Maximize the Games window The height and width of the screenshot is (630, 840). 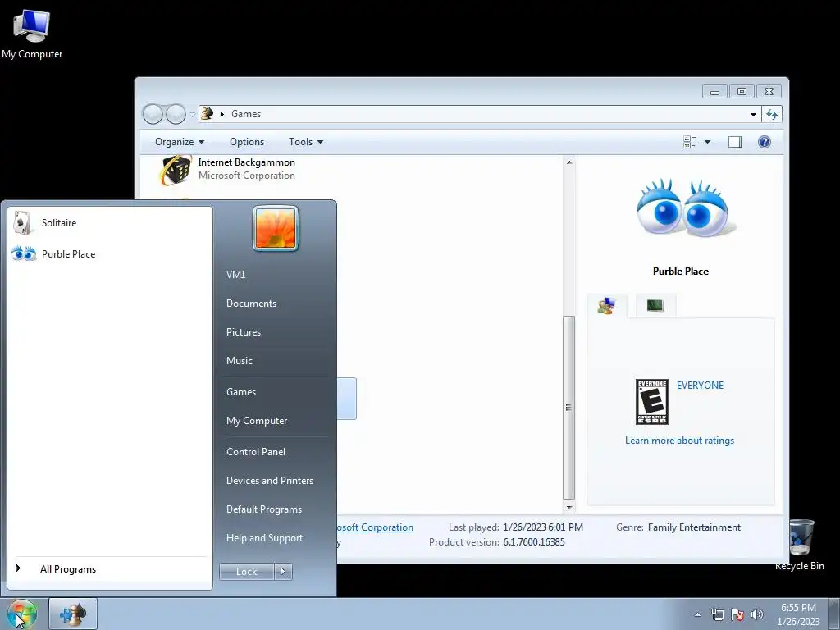pos(742,92)
